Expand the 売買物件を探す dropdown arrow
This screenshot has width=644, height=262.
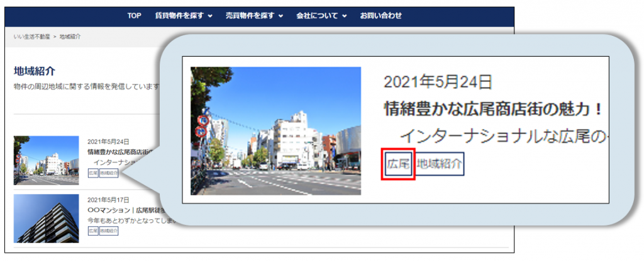coord(280,16)
